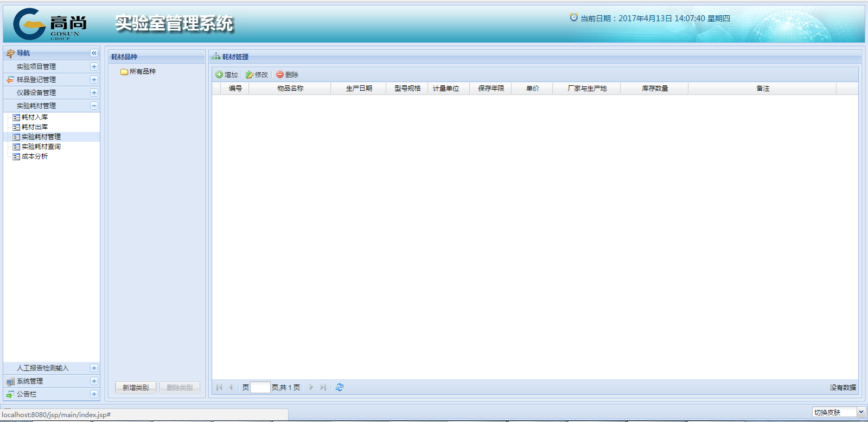Click the 新增类别 button
The width and height of the screenshot is (868, 422).
pos(136,387)
